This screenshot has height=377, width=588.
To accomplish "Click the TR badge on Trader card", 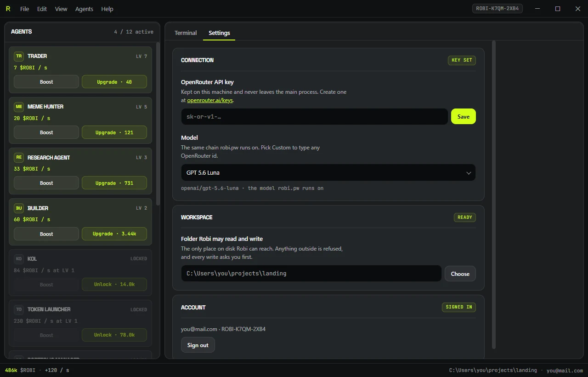I will (19, 56).
